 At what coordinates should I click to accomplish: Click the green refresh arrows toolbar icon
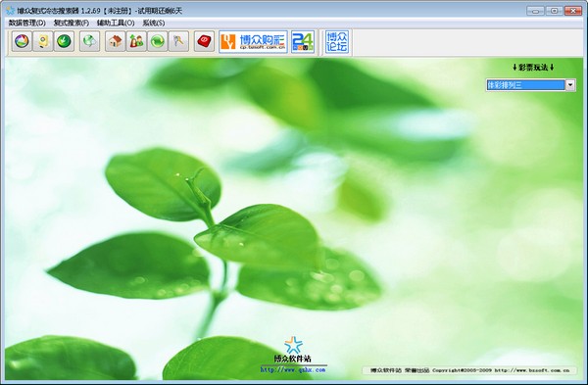tap(158, 41)
